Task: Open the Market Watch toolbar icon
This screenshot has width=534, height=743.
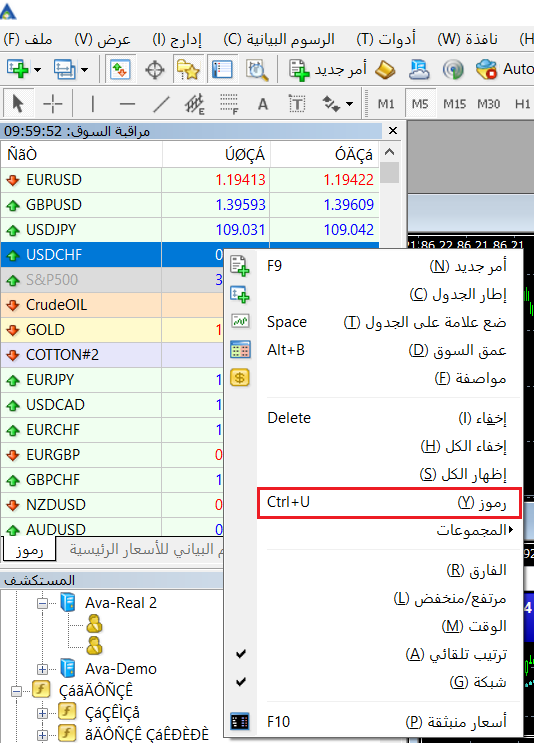Action: coord(120,70)
